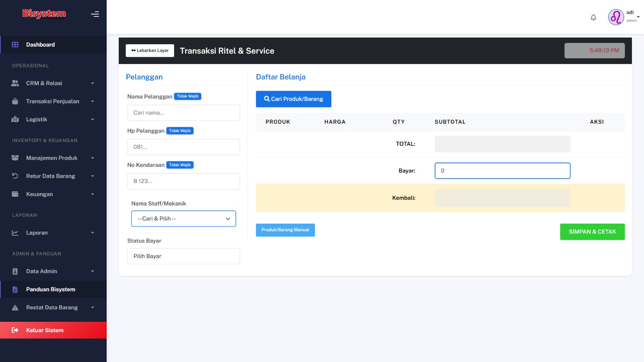644x362 pixels.
Task: Click the Keuangan wallet icon
Action: [x=15, y=194]
